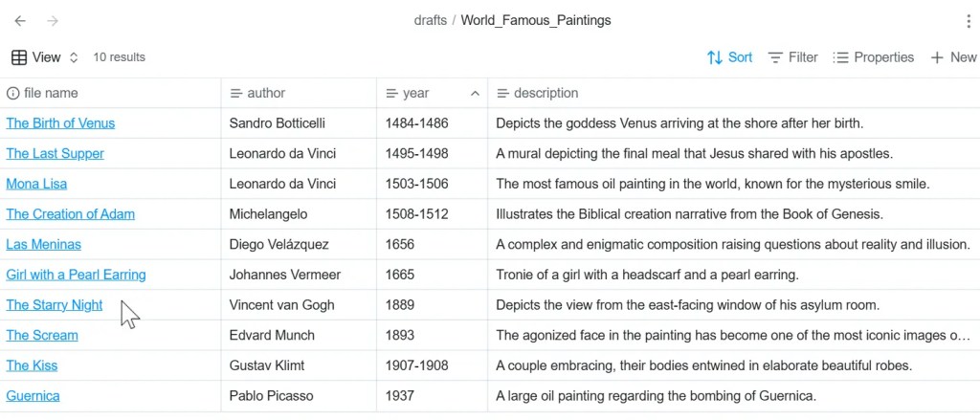Viewport: 980px width, 420px height.
Task: Open the Mona Lisa note
Action: [36, 184]
